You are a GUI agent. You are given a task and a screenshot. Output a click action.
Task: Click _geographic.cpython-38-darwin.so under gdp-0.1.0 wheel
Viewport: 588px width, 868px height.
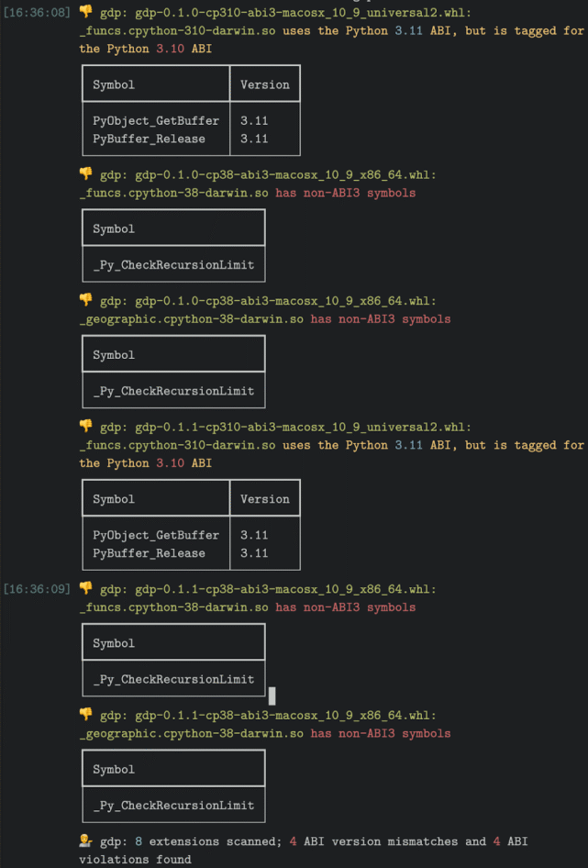192,319
